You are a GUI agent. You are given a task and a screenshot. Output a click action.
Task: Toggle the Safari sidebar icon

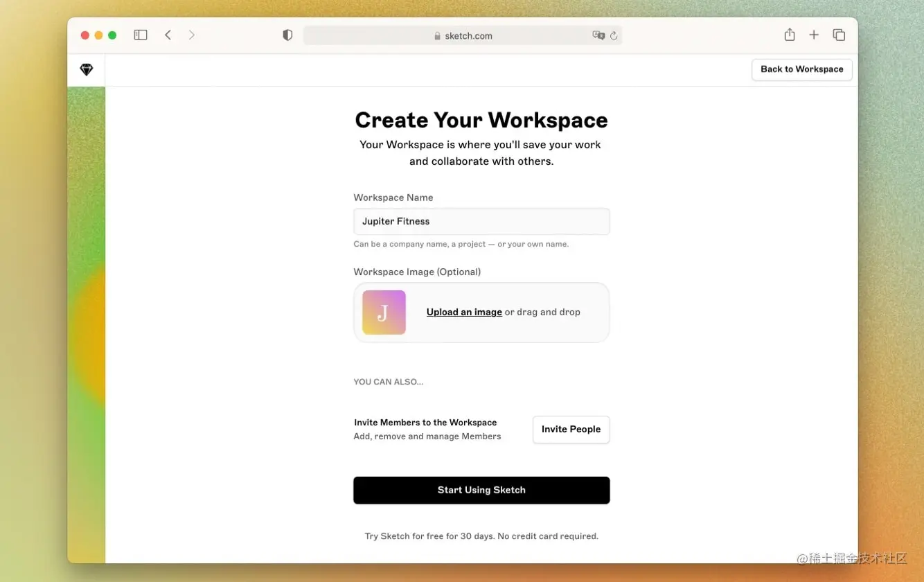tap(141, 35)
